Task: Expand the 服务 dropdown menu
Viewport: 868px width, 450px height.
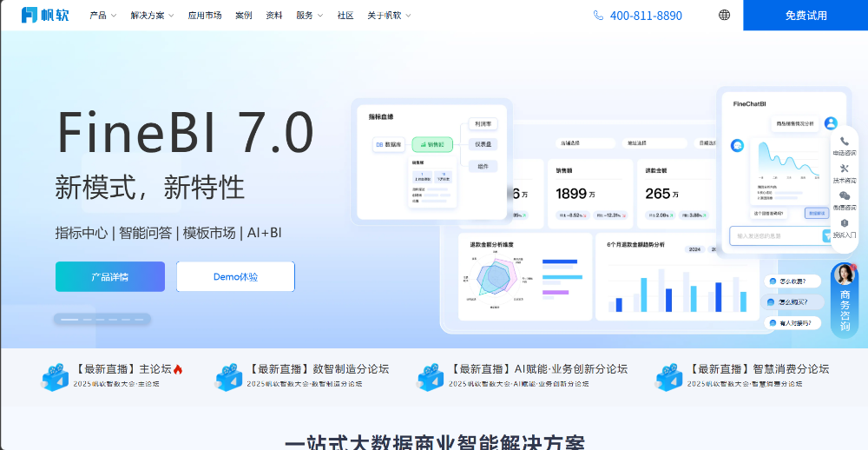Action: coord(310,16)
